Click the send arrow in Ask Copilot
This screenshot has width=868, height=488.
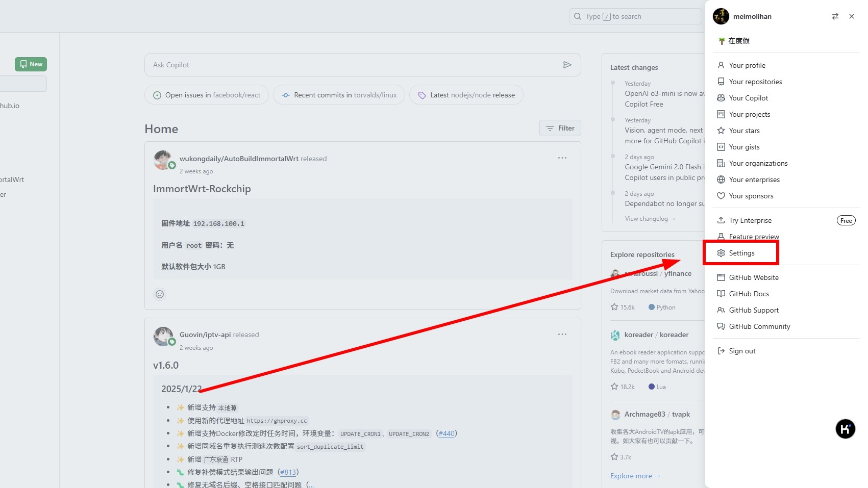pyautogui.click(x=567, y=65)
